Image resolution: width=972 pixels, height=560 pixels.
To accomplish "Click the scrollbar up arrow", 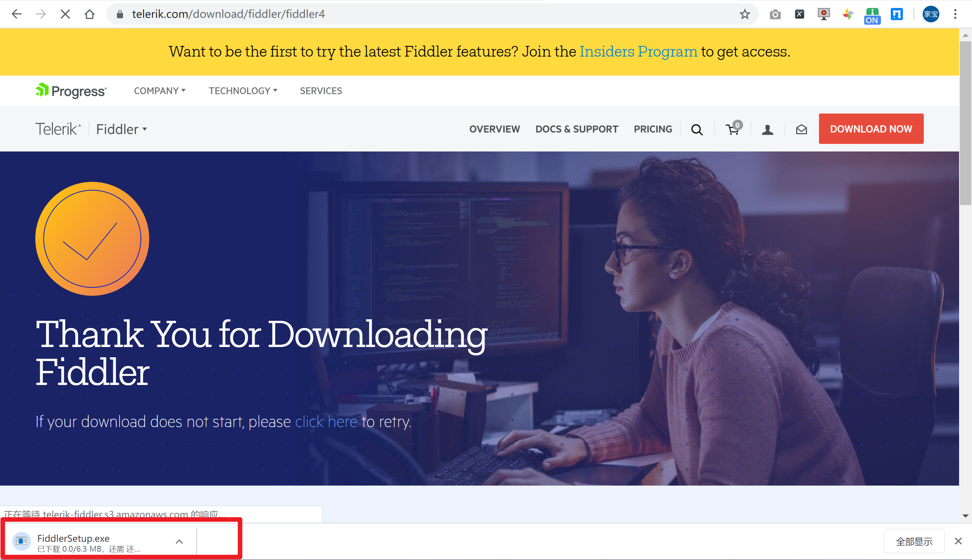I will point(966,35).
